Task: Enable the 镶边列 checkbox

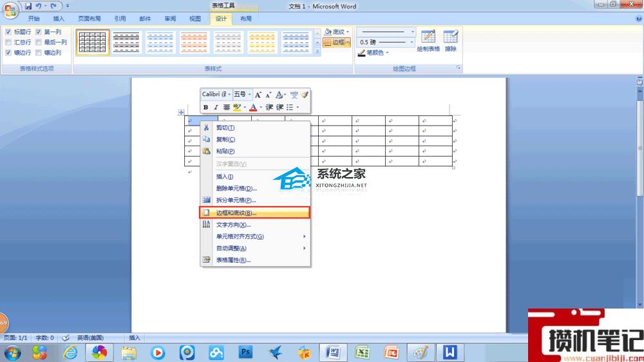Action: 38,53
